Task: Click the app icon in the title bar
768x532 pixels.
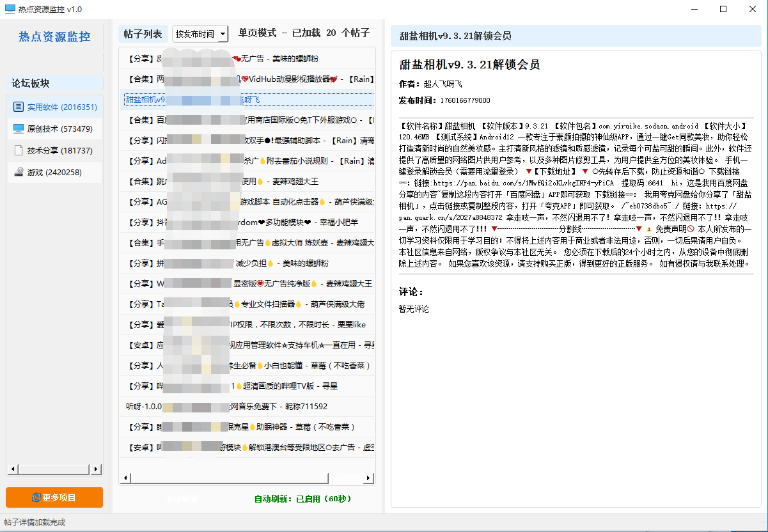Action: (9, 10)
